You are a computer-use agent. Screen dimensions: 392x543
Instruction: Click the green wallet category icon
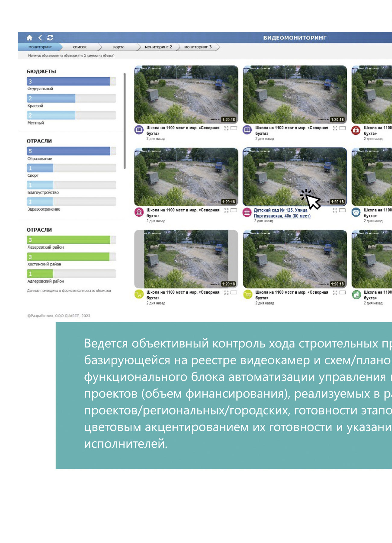coord(356,295)
